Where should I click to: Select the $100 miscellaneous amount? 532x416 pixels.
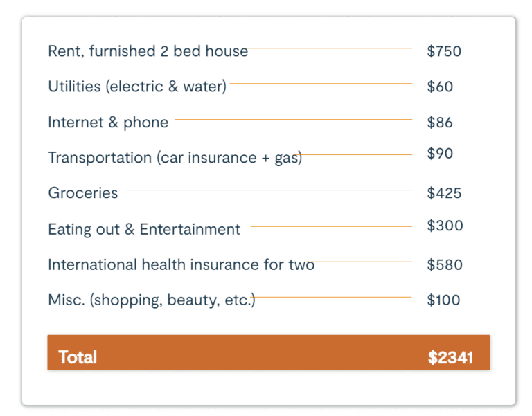(x=443, y=300)
